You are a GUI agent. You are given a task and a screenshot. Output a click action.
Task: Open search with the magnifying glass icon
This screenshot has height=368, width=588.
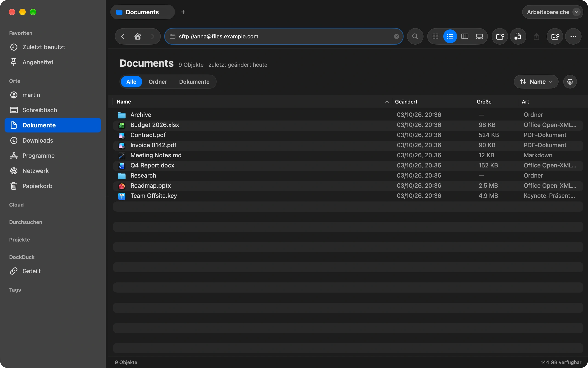[415, 37]
